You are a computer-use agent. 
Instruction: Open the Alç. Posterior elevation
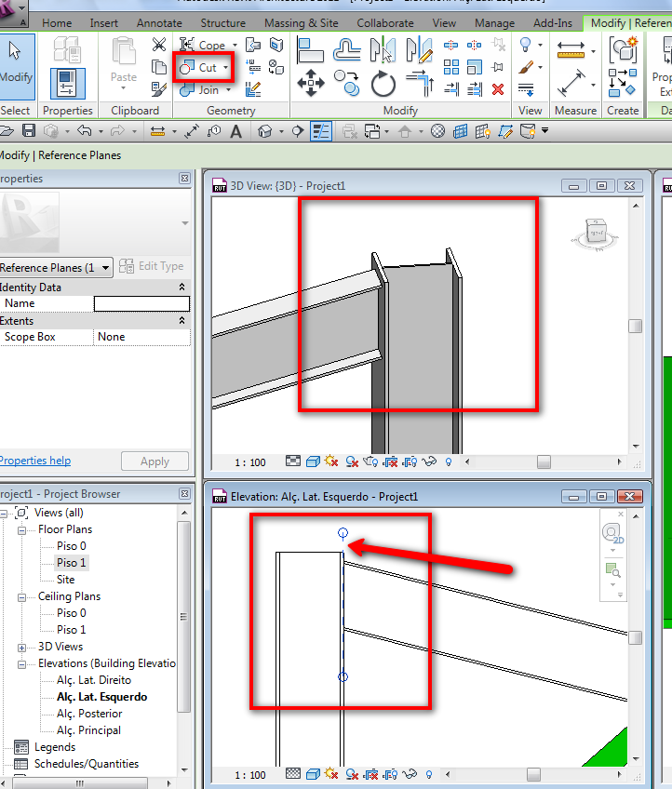[89, 714]
